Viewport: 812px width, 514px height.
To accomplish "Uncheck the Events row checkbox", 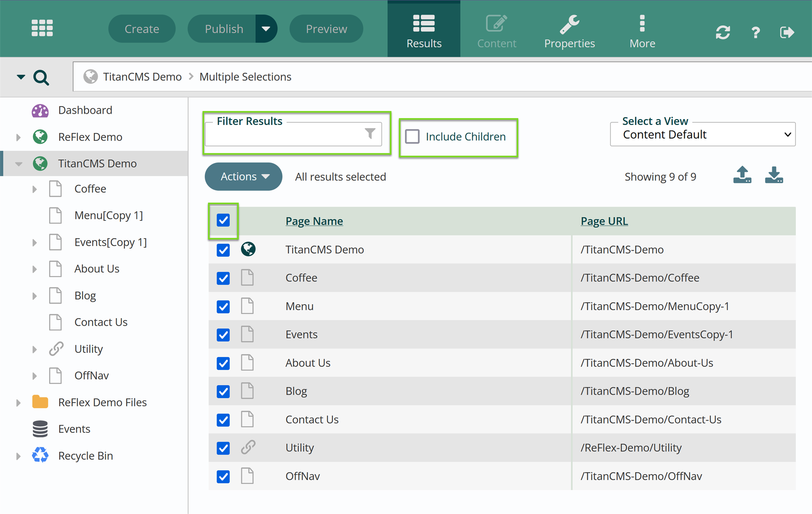I will [223, 335].
